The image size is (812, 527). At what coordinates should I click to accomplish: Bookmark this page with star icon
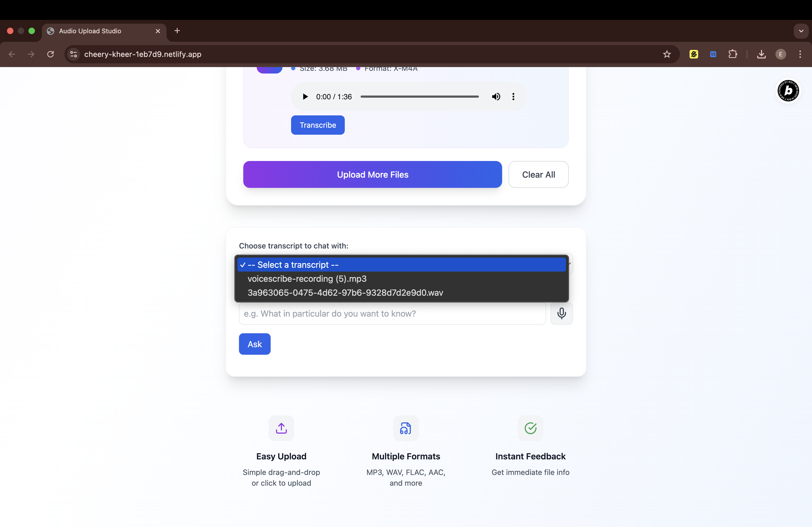(667, 54)
